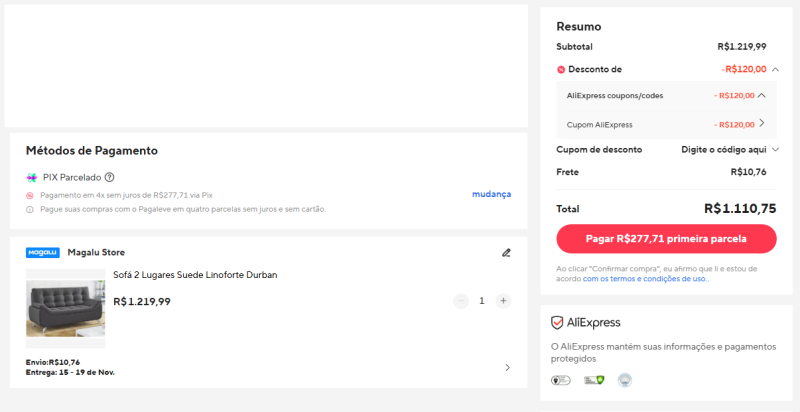Click the edit pencil icon for Magalu Store
The image size is (800, 412).
click(506, 253)
